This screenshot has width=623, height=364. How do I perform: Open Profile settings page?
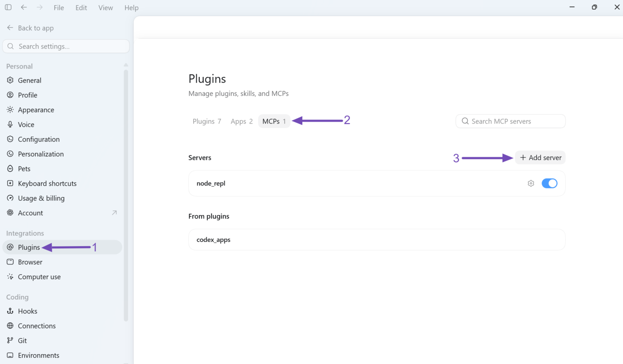[62, 95]
